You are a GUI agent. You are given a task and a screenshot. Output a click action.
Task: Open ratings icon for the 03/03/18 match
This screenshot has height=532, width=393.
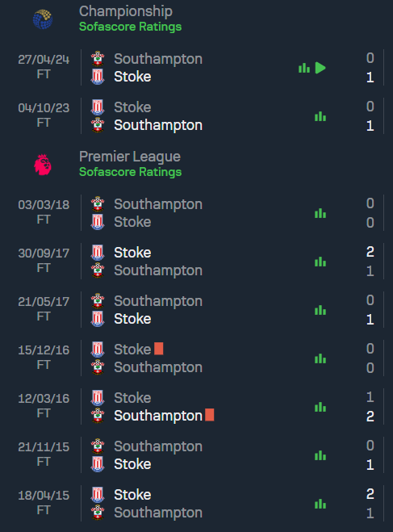tap(320, 213)
